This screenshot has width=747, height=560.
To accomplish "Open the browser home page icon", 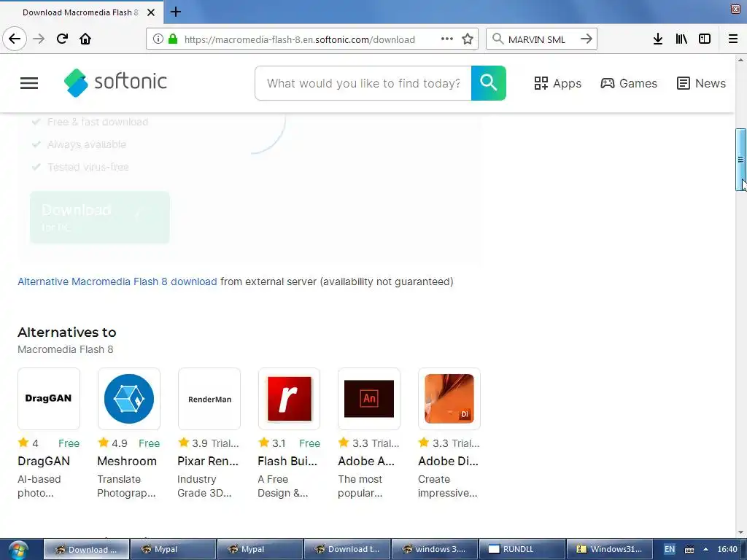I will point(85,39).
